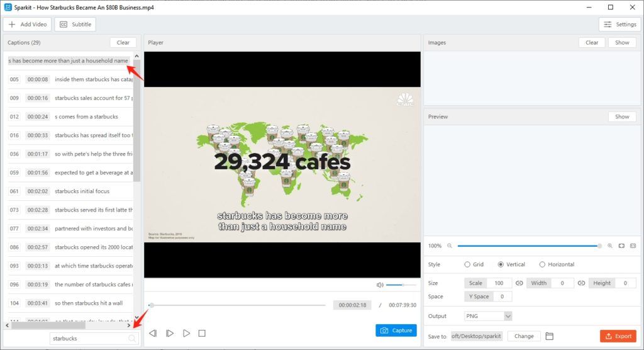
Task: Select caption 061 'starbucks initial focus'
Action: pos(70,191)
